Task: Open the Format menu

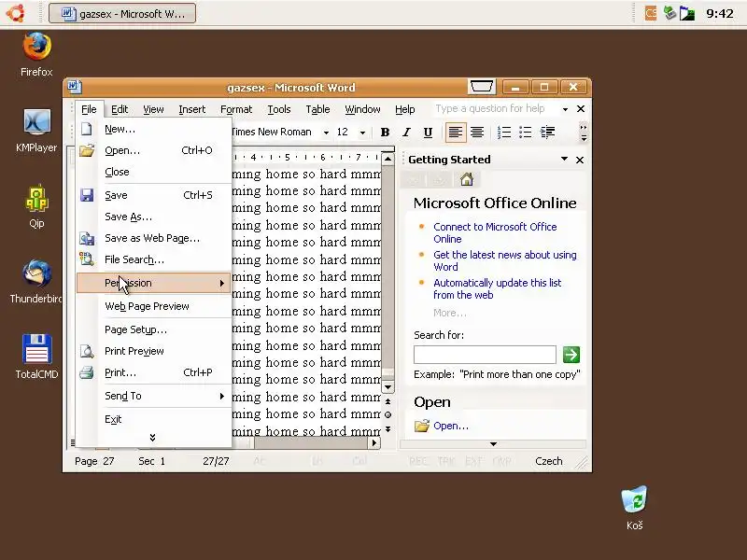Action: [x=236, y=109]
